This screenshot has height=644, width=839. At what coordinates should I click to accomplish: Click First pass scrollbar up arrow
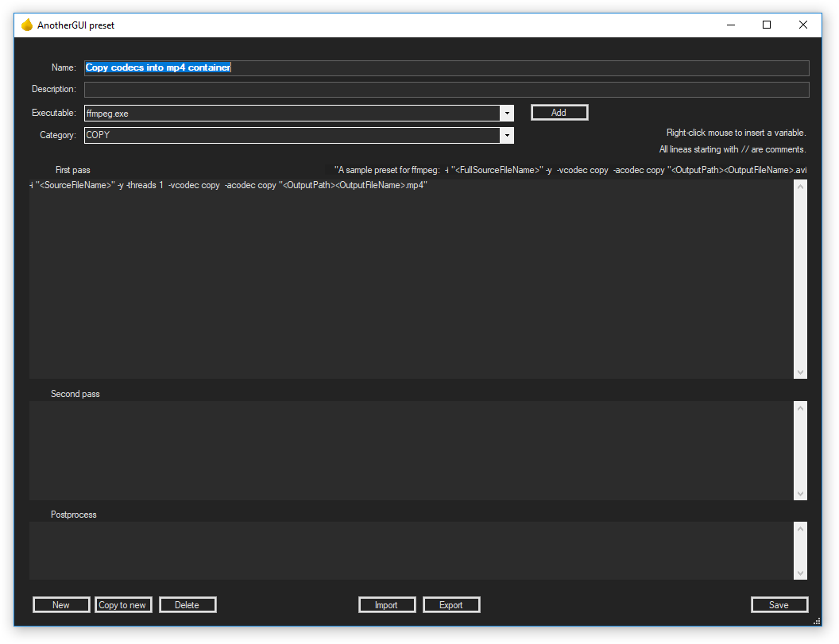pos(801,187)
